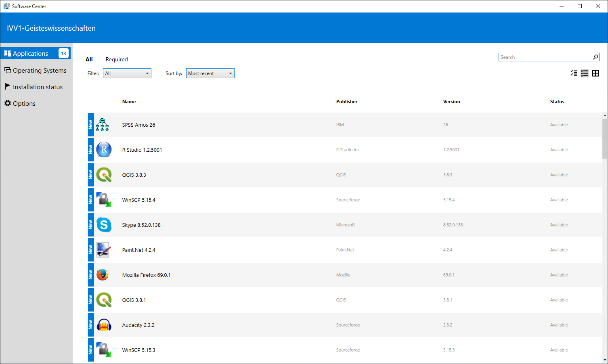608x364 pixels.
Task: Sort by the Publisher column header
Action: 347,102
